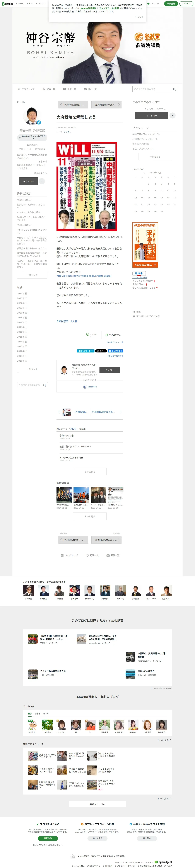Click the left sidebar search magnifier icon
Screen dimensions: 195x868
(x=45, y=385)
